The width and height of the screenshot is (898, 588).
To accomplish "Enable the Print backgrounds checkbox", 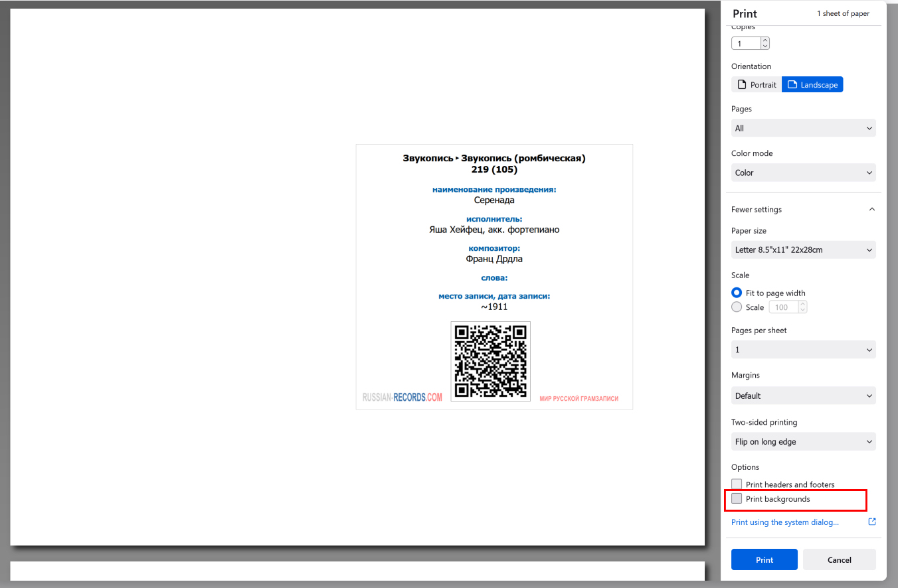I will point(737,498).
